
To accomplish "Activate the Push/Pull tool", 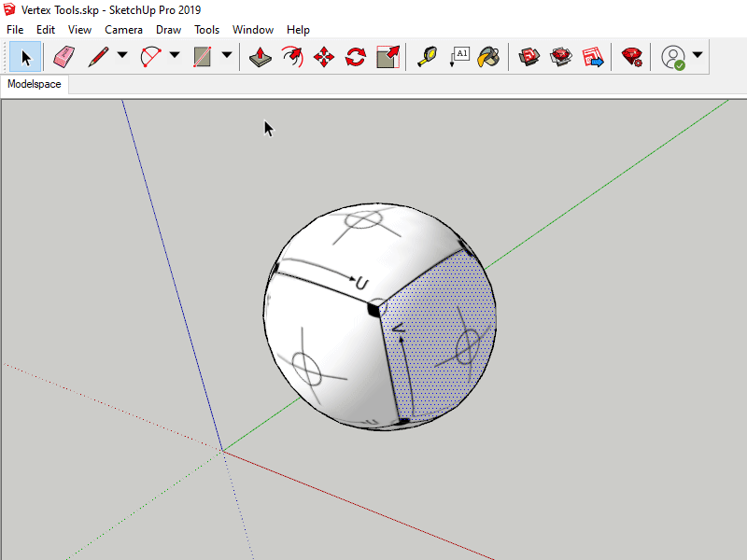I will pyautogui.click(x=261, y=57).
